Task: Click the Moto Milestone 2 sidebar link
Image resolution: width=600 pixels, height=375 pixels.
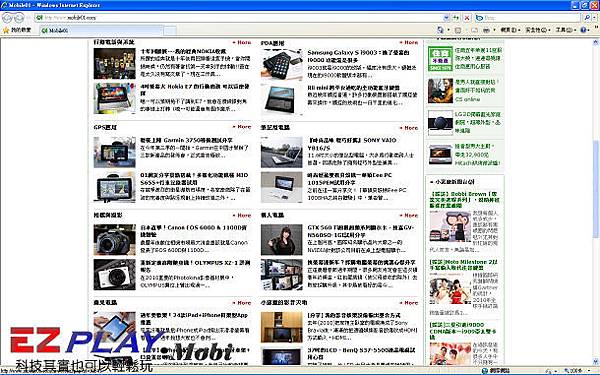Action: coord(463,265)
